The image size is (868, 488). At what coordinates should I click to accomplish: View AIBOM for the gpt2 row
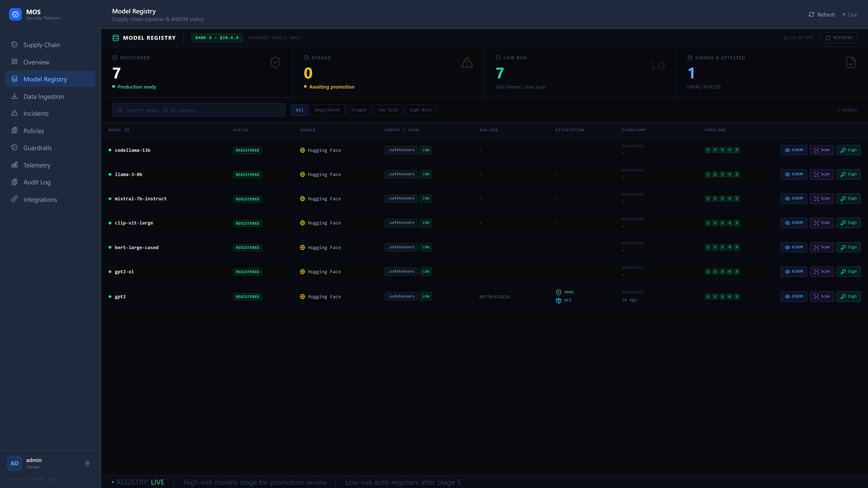pos(794,297)
